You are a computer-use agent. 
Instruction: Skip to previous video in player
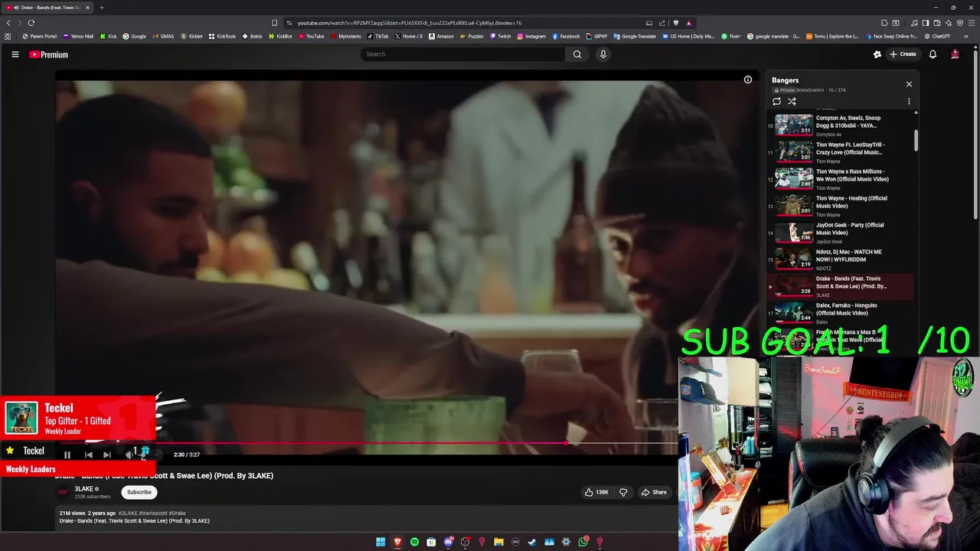coord(88,455)
